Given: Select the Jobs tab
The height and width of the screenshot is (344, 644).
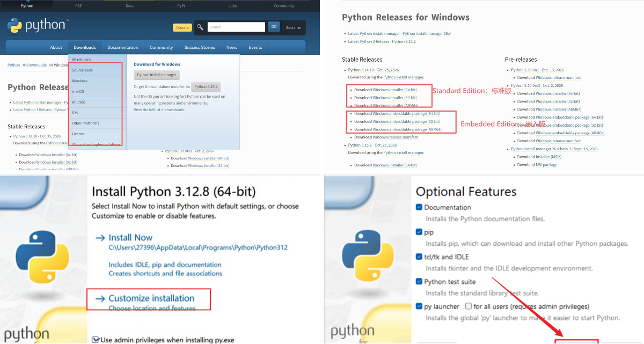Looking at the screenshot, I should click(x=232, y=6).
